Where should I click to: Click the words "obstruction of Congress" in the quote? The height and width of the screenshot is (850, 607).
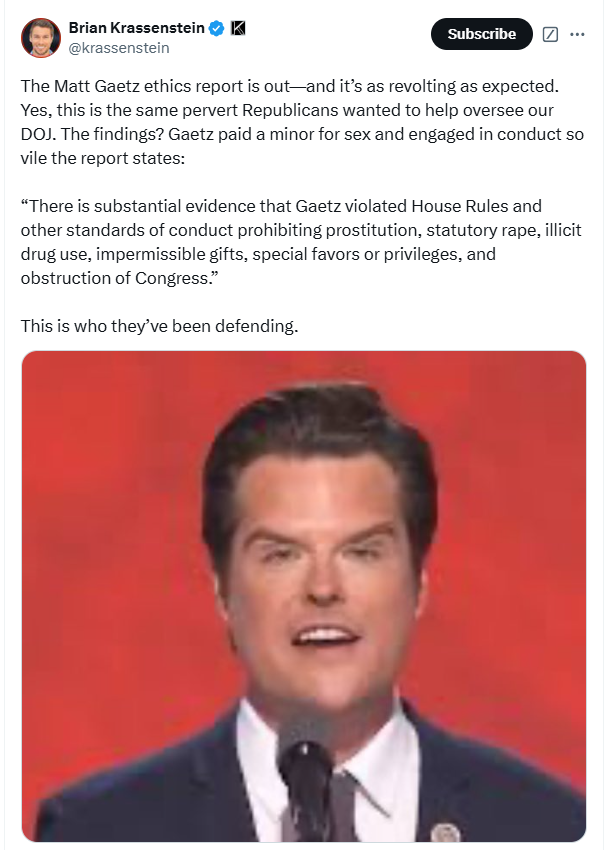(115, 278)
